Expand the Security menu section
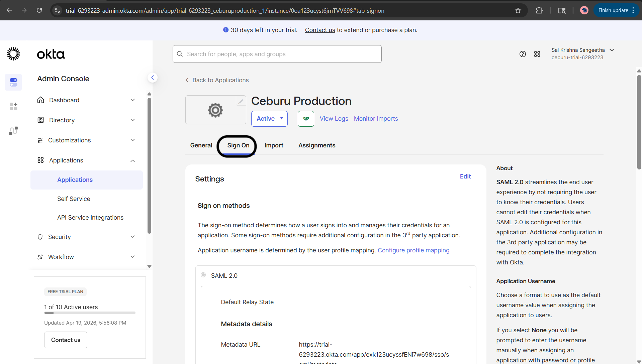Image resolution: width=642 pixels, height=364 pixels. click(133, 237)
